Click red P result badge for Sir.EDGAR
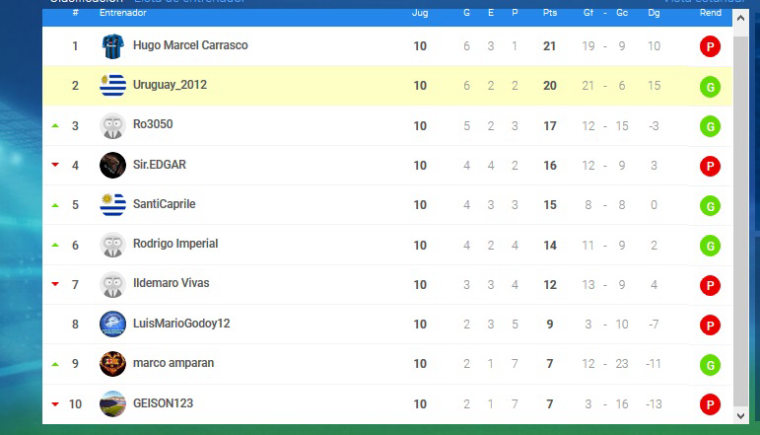This screenshot has height=435, width=760. (710, 166)
